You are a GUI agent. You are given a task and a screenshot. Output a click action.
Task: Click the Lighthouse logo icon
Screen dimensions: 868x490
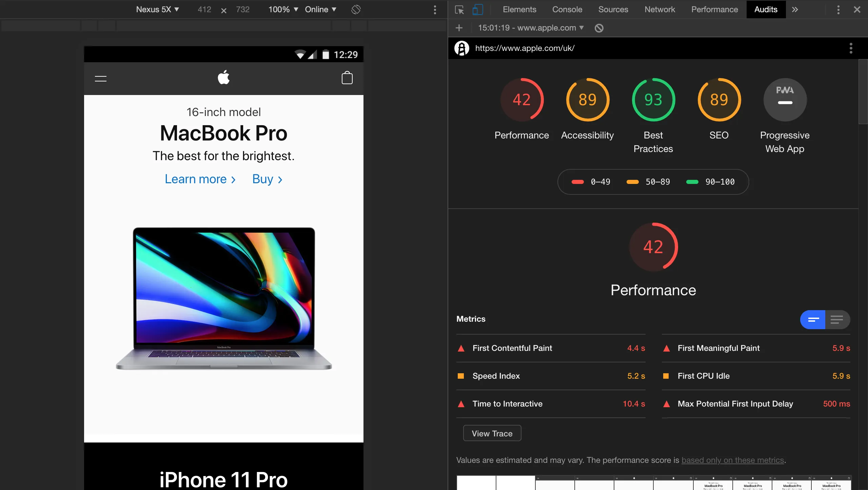[x=461, y=48]
